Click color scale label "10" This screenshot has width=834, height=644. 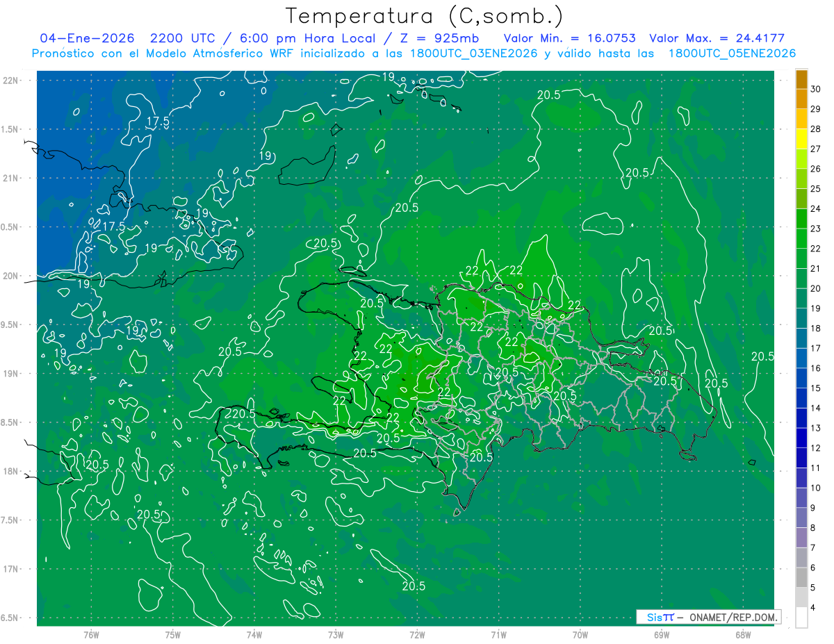pos(816,488)
